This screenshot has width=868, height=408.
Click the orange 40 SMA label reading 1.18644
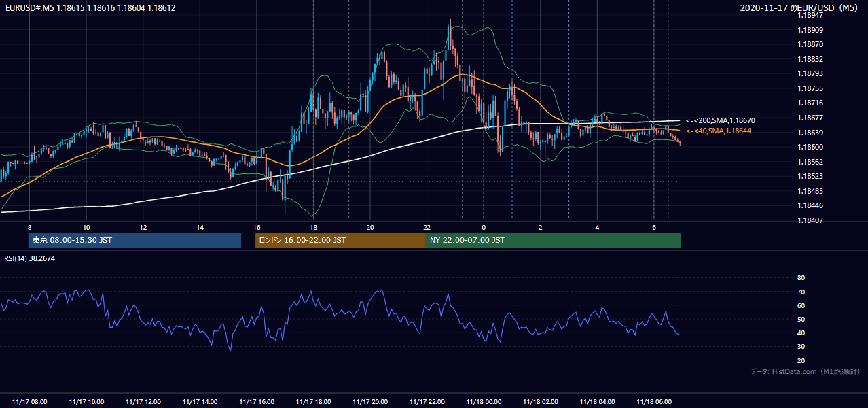tap(719, 131)
